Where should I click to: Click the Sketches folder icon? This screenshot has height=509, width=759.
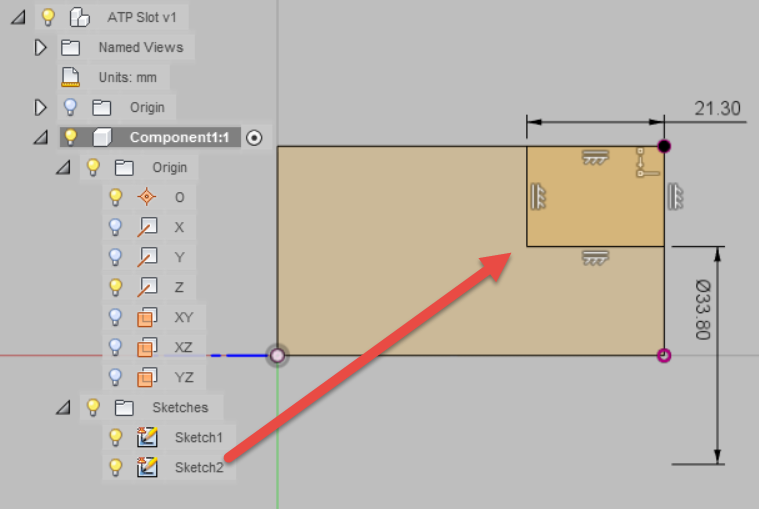pos(124,408)
